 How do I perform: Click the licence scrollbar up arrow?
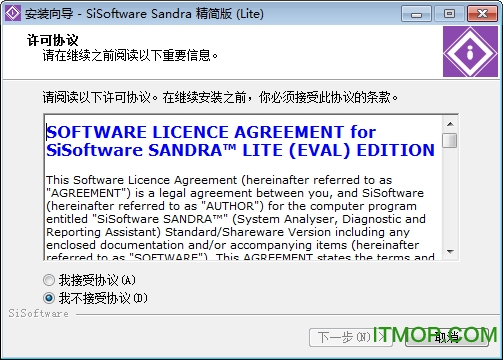pyautogui.click(x=450, y=124)
